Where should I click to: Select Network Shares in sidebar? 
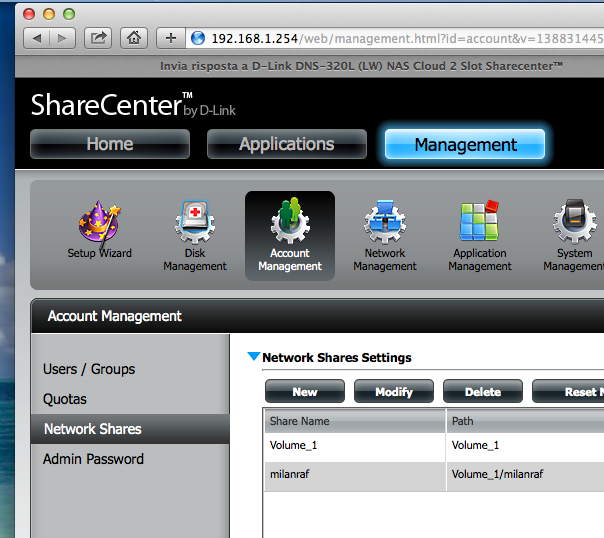point(130,429)
